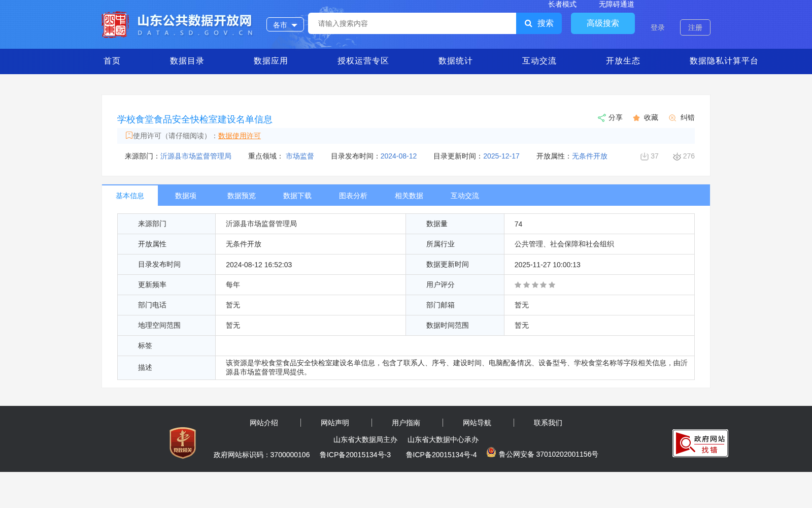Click the 注册 register button
812x508 pixels.
(x=695, y=27)
